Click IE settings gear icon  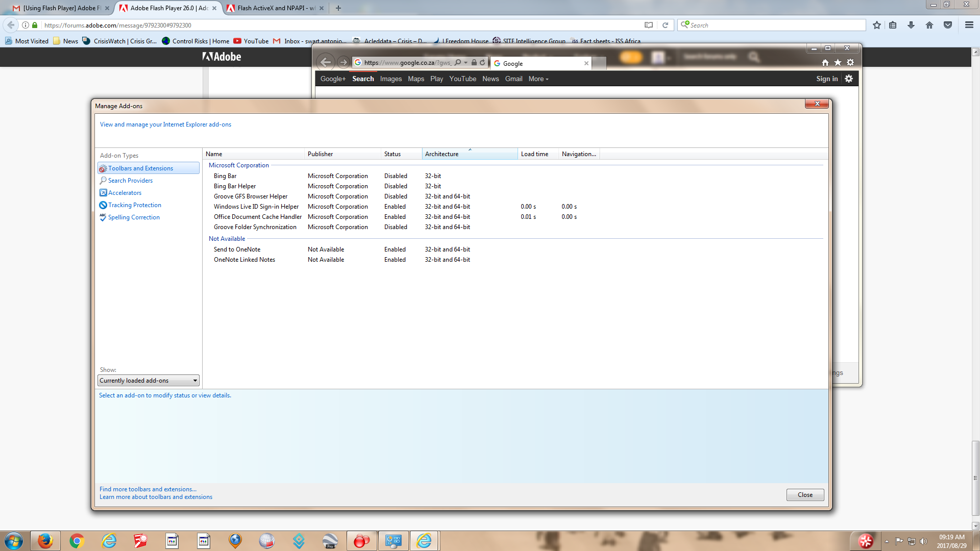(x=850, y=62)
